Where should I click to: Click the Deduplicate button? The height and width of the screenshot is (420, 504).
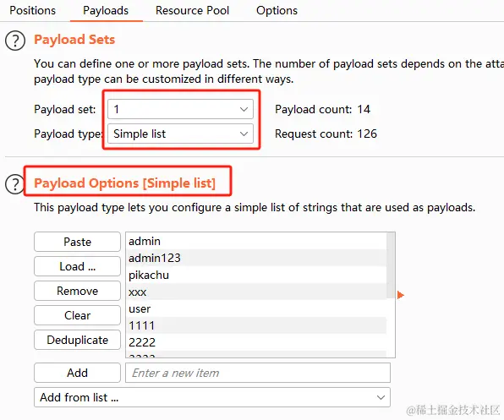tap(77, 340)
